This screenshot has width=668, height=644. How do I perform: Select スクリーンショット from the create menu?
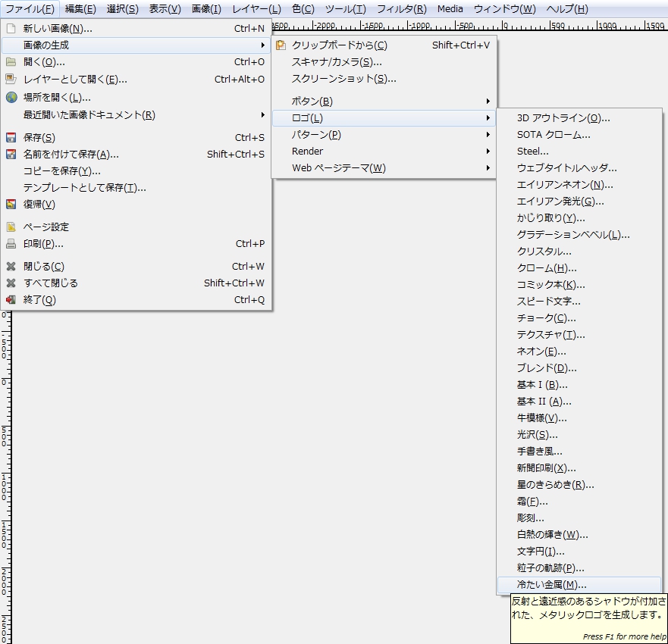343,79
